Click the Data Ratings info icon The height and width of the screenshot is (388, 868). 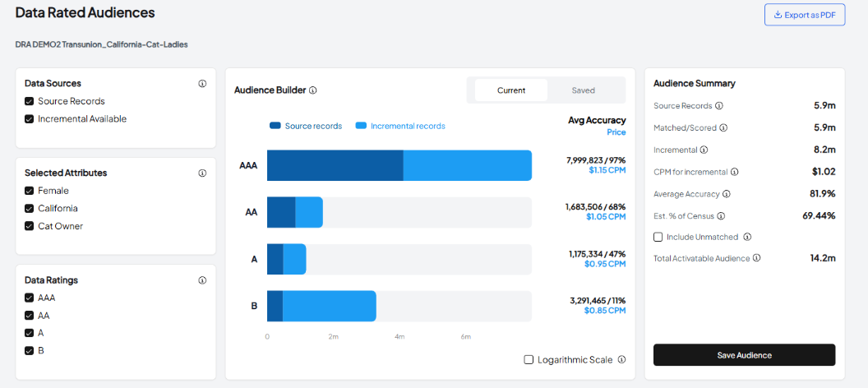coord(202,280)
